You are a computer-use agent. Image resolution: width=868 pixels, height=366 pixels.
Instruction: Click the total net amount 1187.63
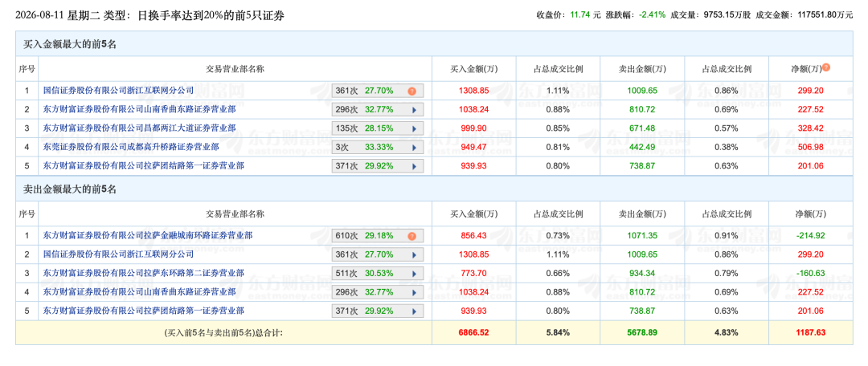[811, 333]
